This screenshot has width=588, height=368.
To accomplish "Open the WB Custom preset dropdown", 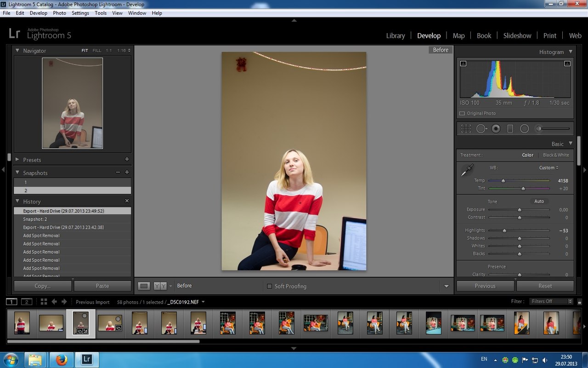I will pyautogui.click(x=549, y=167).
